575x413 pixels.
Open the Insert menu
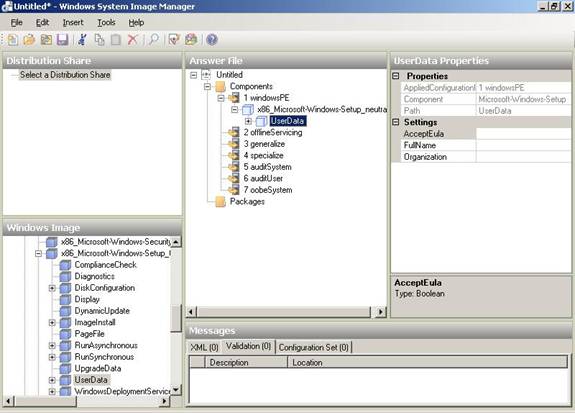coord(73,23)
